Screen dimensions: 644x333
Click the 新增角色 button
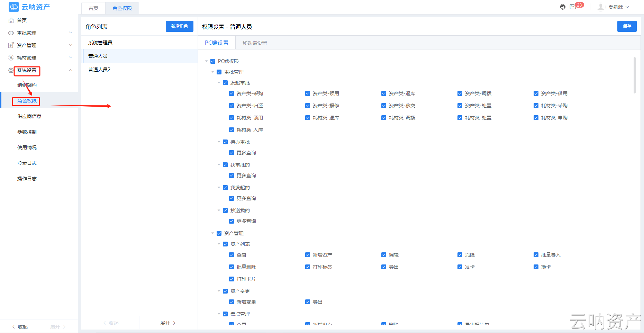point(179,26)
